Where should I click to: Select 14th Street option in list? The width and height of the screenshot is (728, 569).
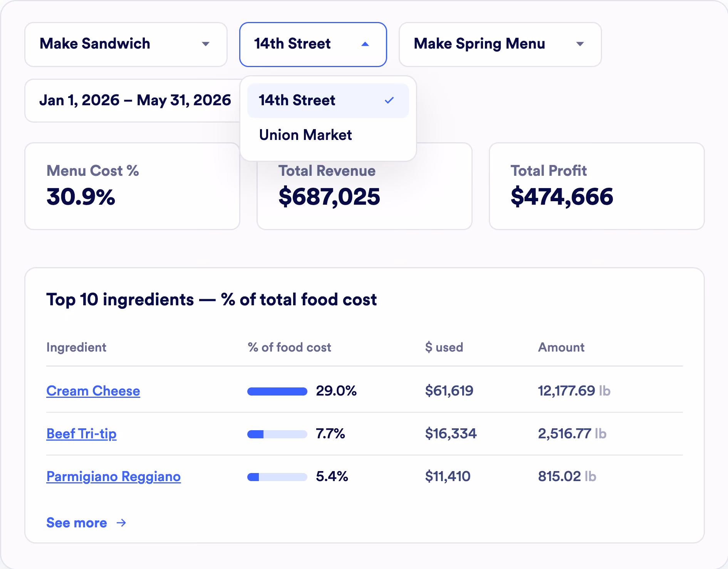point(328,101)
